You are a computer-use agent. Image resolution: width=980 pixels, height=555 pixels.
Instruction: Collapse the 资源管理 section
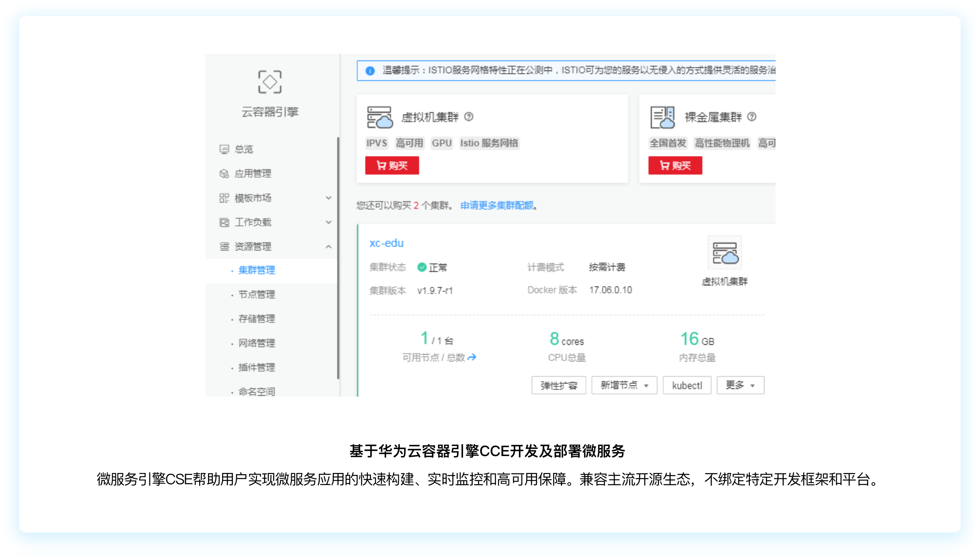click(x=329, y=247)
